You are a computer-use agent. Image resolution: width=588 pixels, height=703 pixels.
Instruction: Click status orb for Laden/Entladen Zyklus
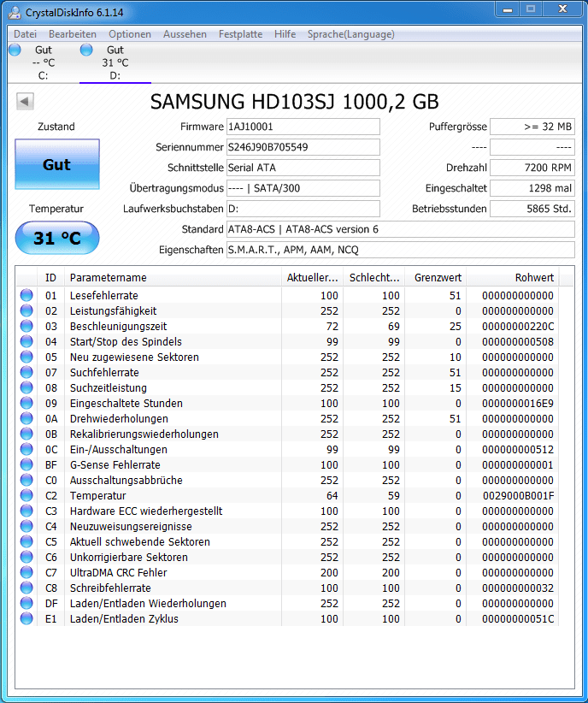click(x=26, y=618)
